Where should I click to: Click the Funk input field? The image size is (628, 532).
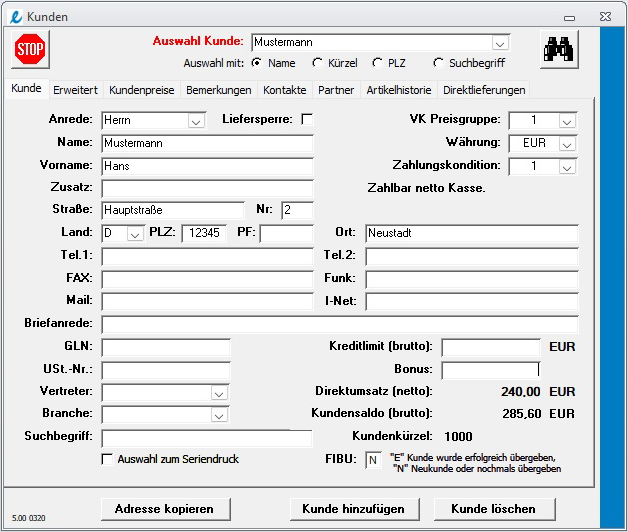(472, 279)
